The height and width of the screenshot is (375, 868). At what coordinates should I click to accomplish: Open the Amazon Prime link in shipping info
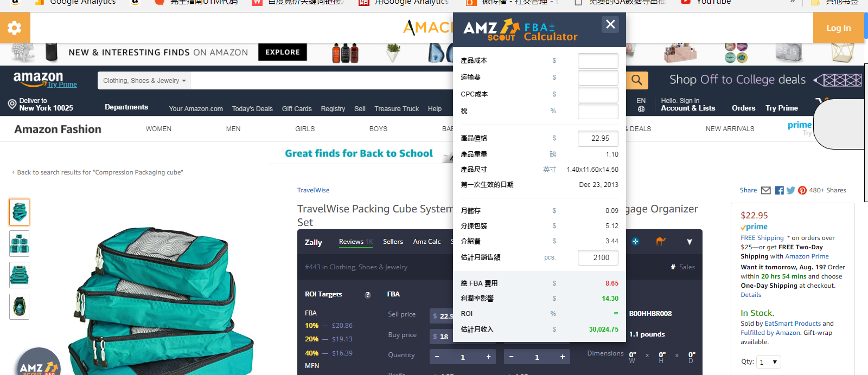point(807,256)
